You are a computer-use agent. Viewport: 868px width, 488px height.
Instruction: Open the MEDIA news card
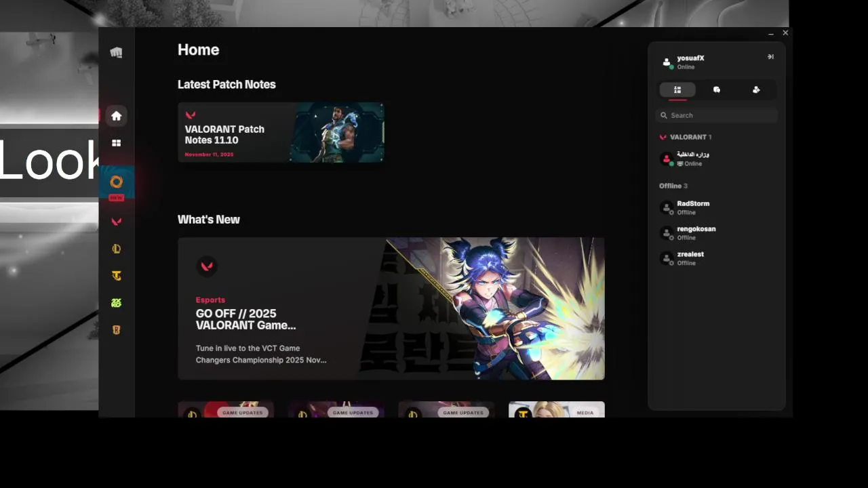tap(557, 409)
